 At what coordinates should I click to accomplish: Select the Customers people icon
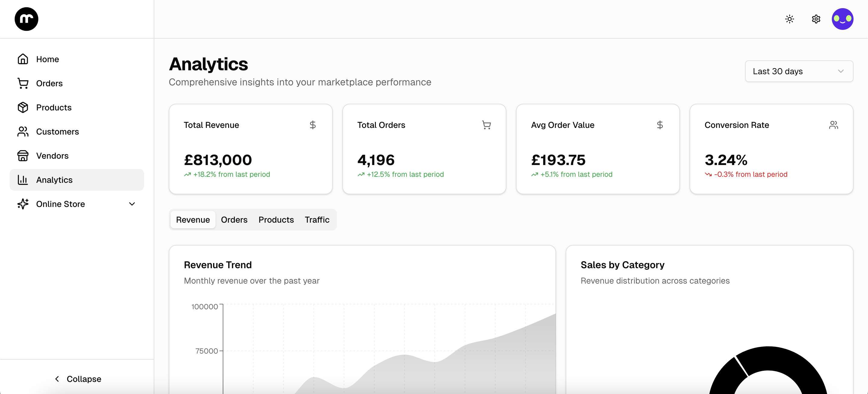(23, 132)
